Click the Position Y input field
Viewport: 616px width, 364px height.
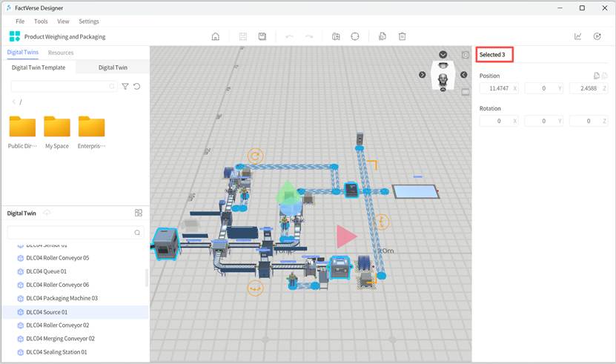point(543,88)
